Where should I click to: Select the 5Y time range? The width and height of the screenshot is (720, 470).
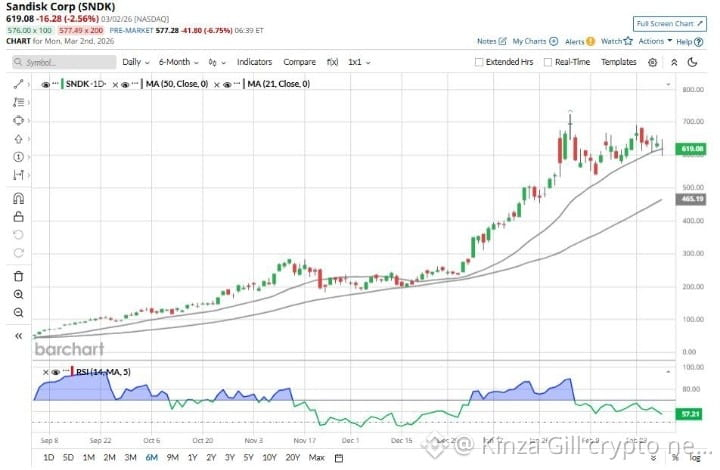click(x=248, y=458)
